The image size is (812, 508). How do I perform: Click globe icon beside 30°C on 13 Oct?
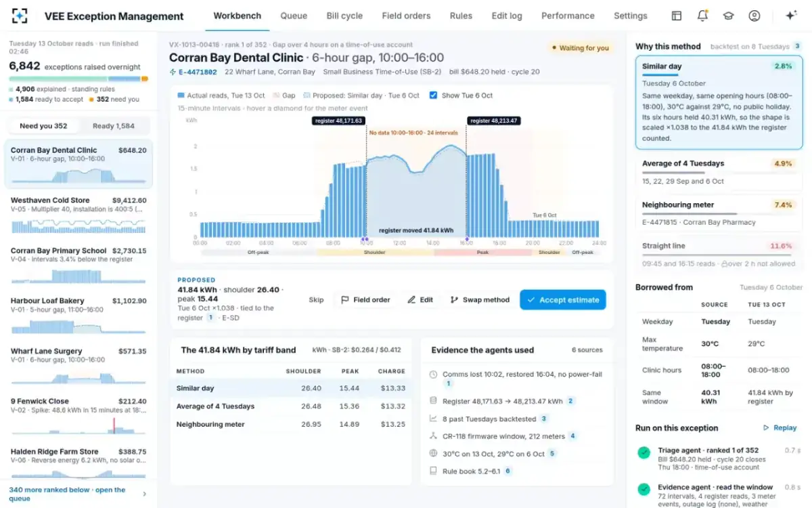434,453
